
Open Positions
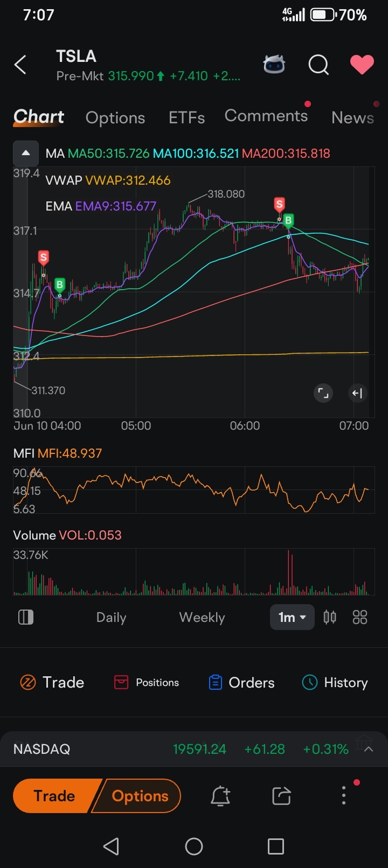click(147, 682)
